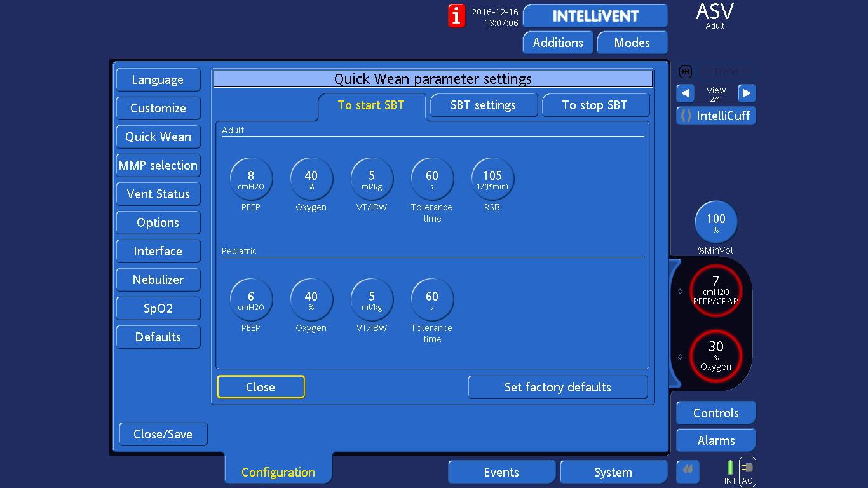This screenshot has height=488, width=868.
Task: Click the AC power plug indicator
Action: click(747, 471)
